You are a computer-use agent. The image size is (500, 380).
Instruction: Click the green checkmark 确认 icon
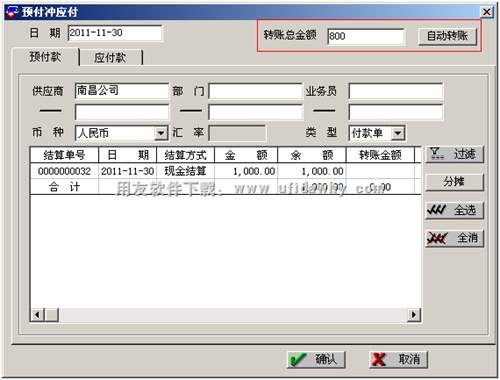point(298,360)
